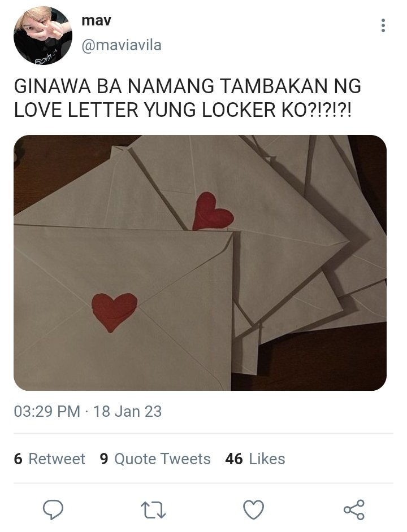The width and height of the screenshot is (407, 532).
Task: Tap the display name mav
Action: pyautogui.click(x=96, y=21)
